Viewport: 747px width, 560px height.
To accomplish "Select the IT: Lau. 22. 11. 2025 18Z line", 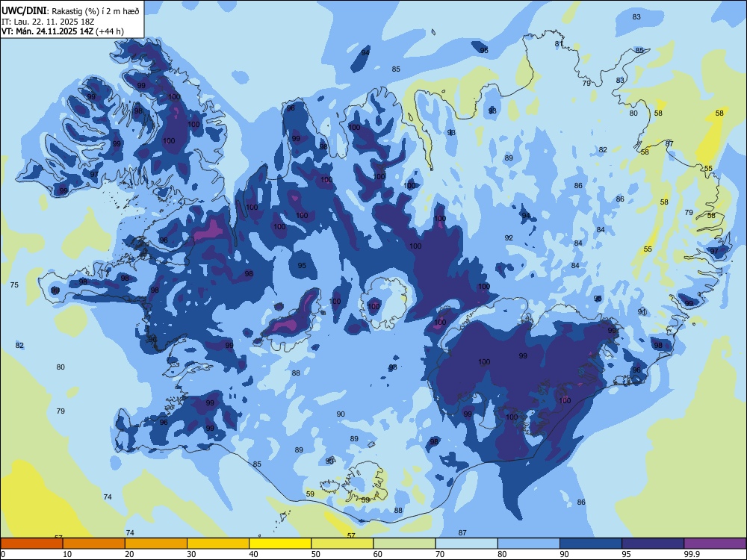I will (x=48, y=22).
